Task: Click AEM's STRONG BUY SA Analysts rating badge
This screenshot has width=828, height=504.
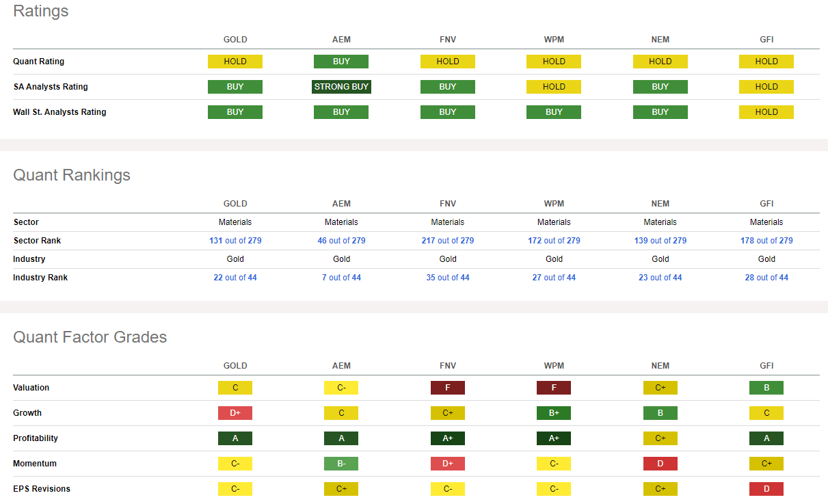Action: (x=341, y=87)
